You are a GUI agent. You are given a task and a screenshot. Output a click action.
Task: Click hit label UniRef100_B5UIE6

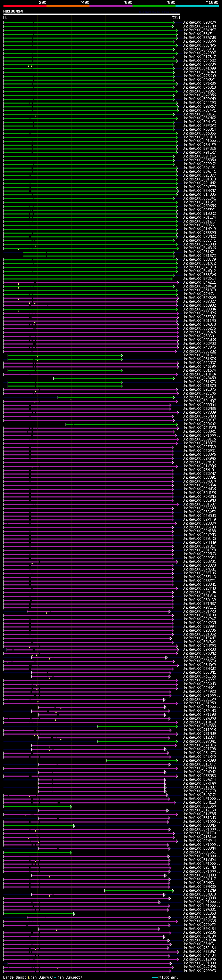(199, 493)
